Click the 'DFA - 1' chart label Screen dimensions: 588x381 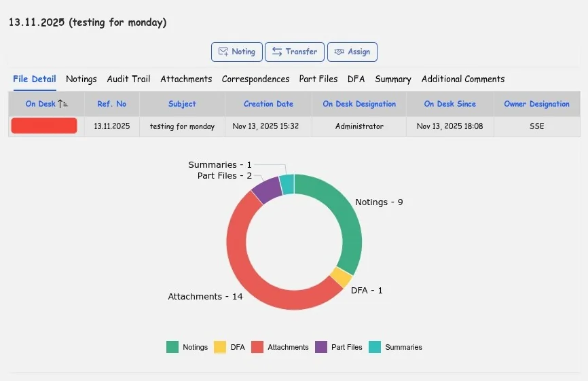367,290
